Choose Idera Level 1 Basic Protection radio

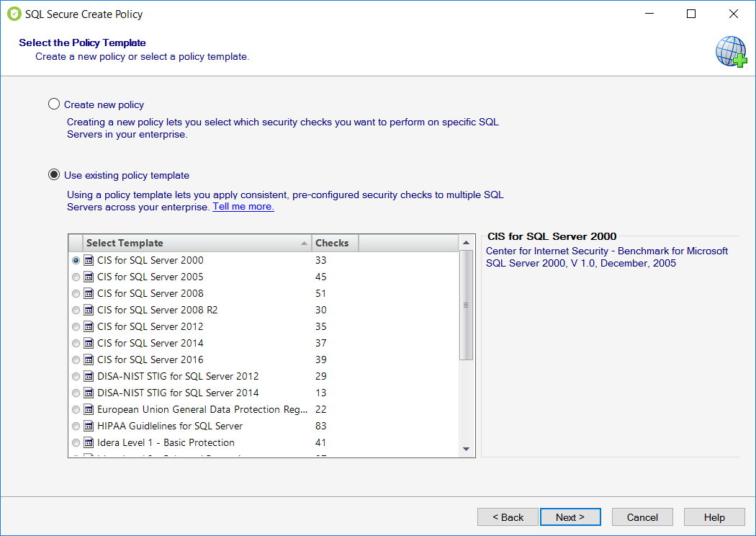tap(76, 442)
